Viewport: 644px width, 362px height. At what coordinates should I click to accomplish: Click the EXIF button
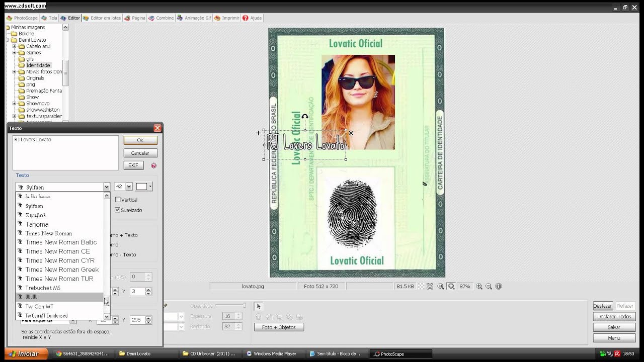133,165
